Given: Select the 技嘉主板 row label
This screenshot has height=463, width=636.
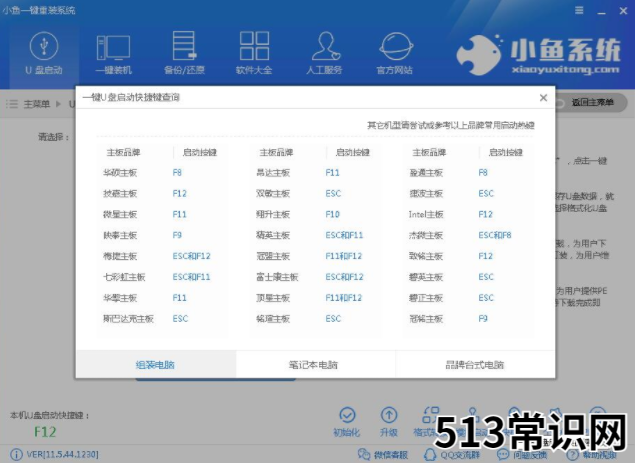Looking at the screenshot, I should (120, 194).
